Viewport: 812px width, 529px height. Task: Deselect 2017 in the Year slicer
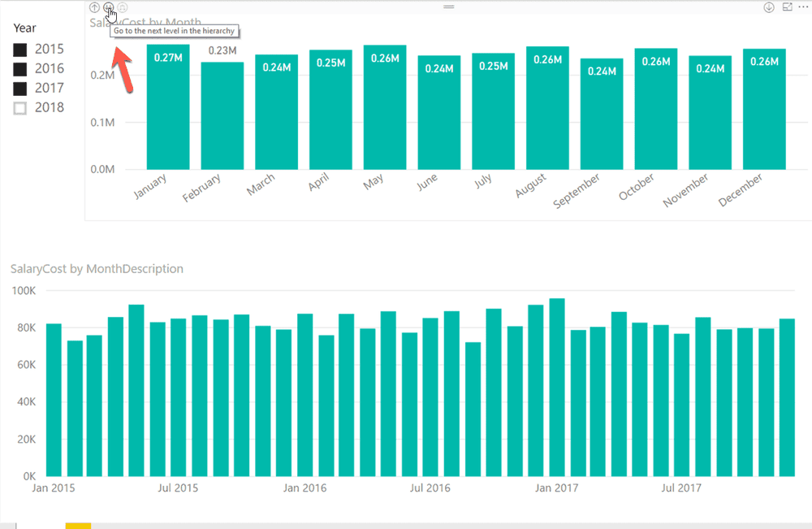19,88
